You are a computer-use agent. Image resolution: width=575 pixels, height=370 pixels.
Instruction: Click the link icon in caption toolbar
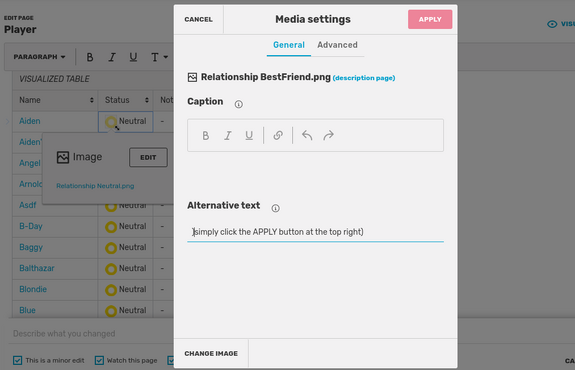[x=278, y=135]
